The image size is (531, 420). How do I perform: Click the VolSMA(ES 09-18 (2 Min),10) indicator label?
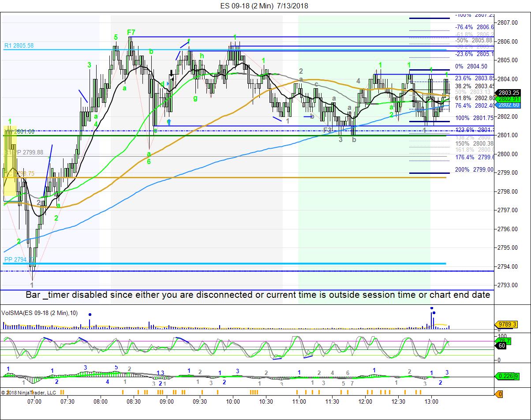click(40, 313)
